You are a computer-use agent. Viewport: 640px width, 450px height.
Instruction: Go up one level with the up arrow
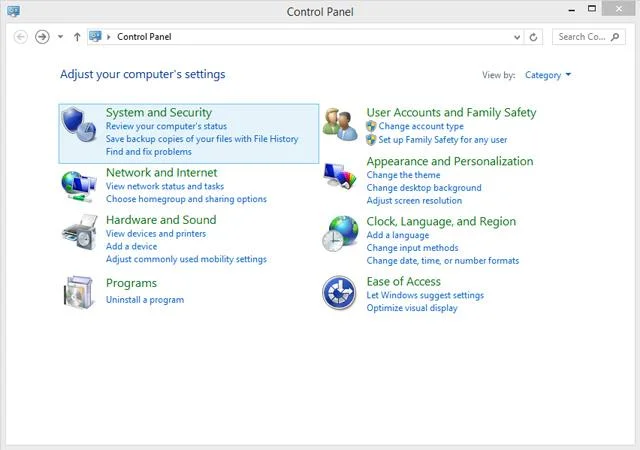coord(77,37)
